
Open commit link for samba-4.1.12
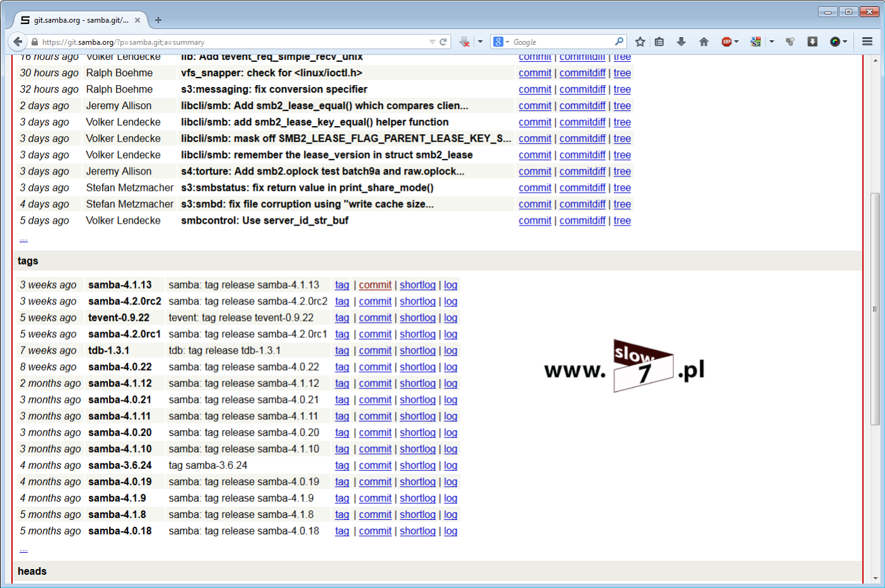pyautogui.click(x=375, y=383)
